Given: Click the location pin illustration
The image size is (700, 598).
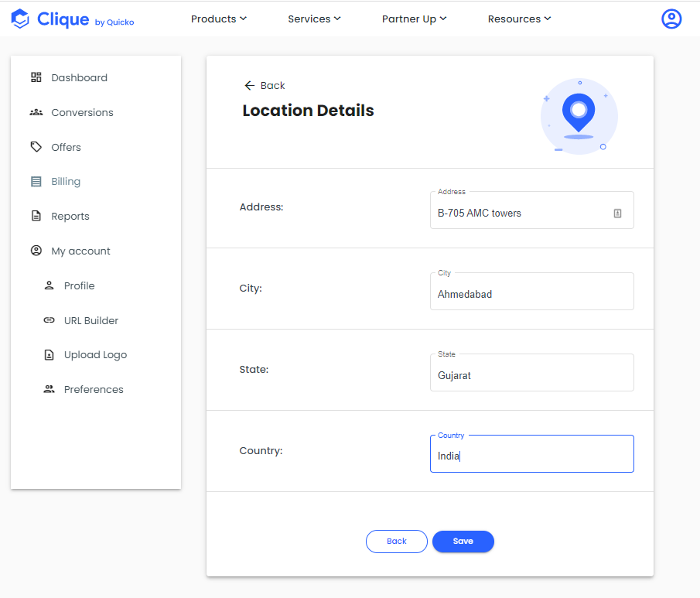Looking at the screenshot, I should (579, 117).
